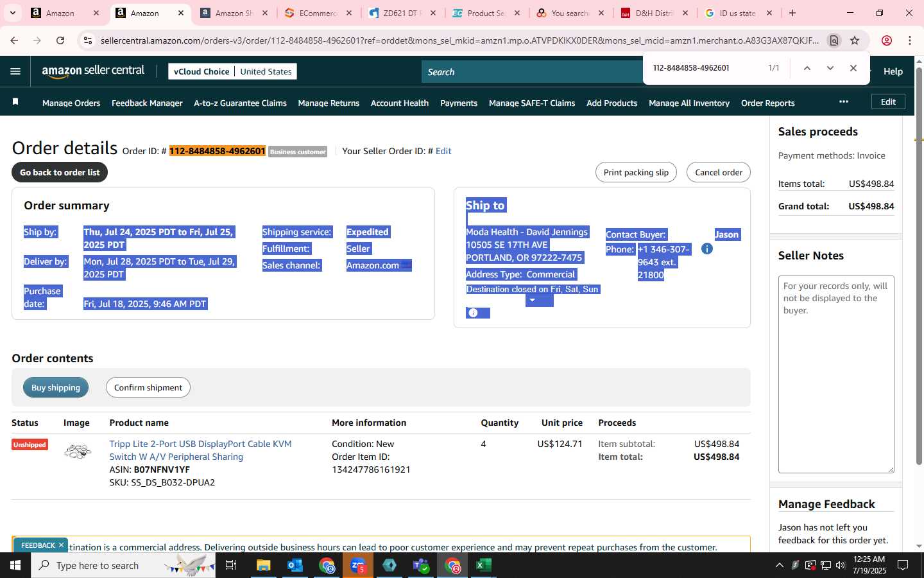This screenshot has height=578, width=924.
Task: Click the site information icon in address bar
Action: [88, 40]
